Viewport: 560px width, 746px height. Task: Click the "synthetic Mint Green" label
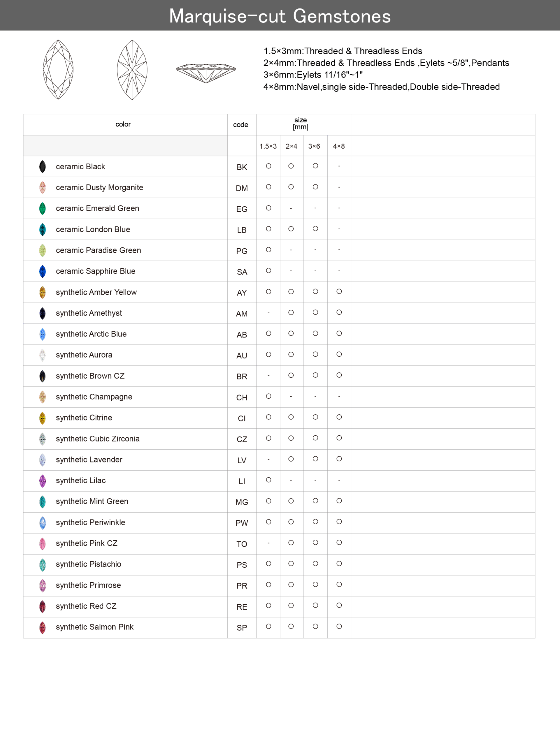(92, 502)
